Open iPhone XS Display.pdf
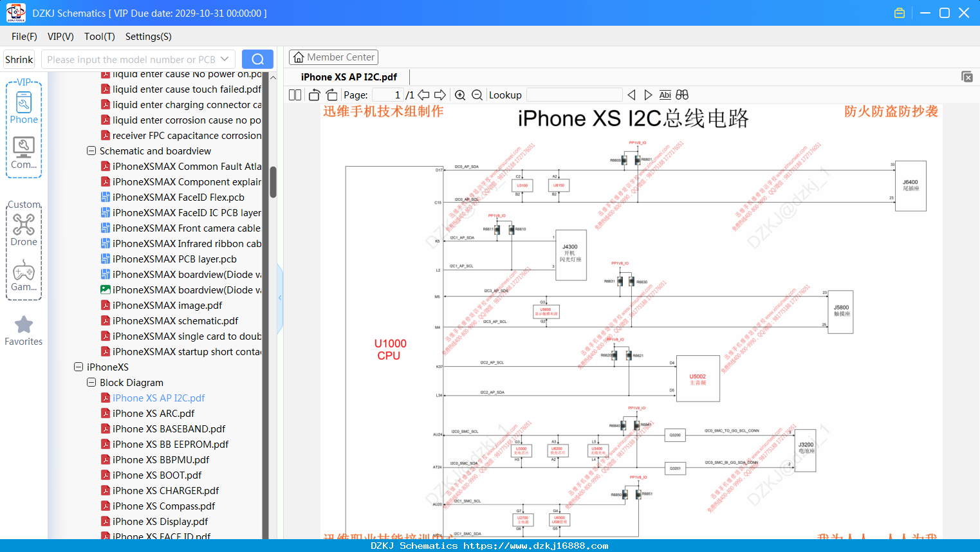Viewport: 980px width, 552px height. coord(160,522)
